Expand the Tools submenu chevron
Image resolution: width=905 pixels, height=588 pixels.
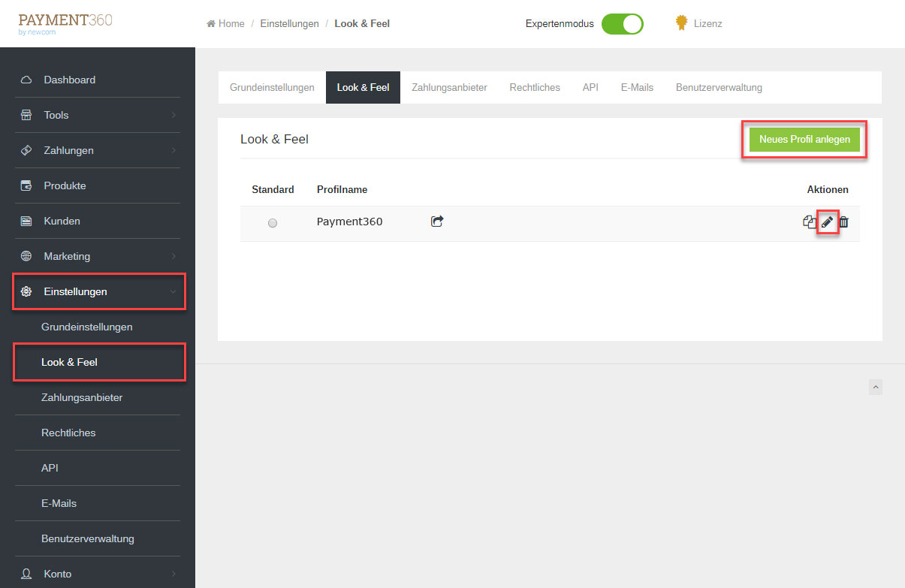(x=173, y=115)
